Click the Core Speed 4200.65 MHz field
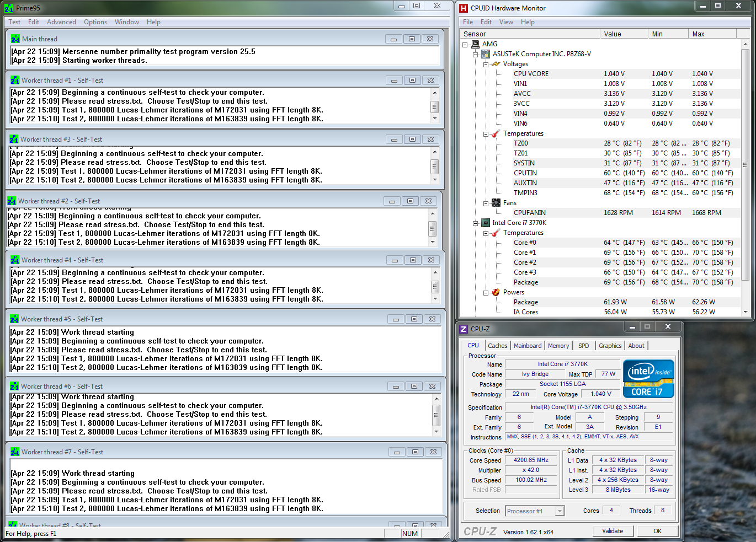 [x=531, y=460]
